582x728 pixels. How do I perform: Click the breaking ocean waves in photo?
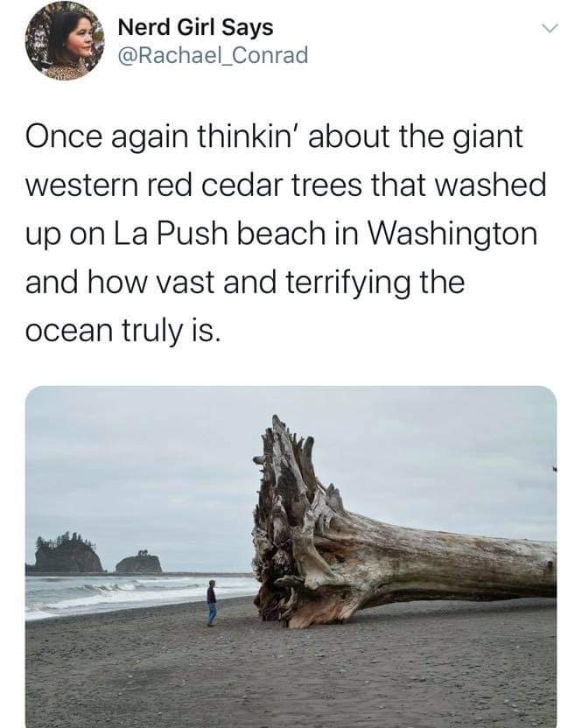[116, 594]
